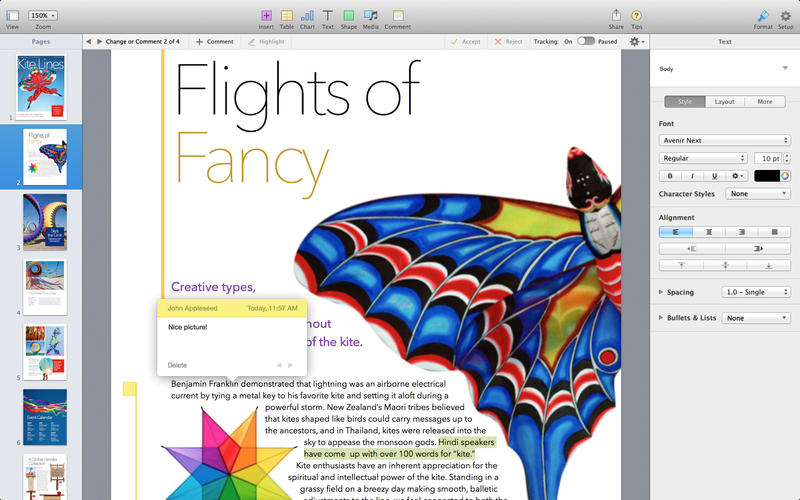The height and width of the screenshot is (500, 800).
Task: Insert a Chart via the toolbar
Action: point(307,15)
